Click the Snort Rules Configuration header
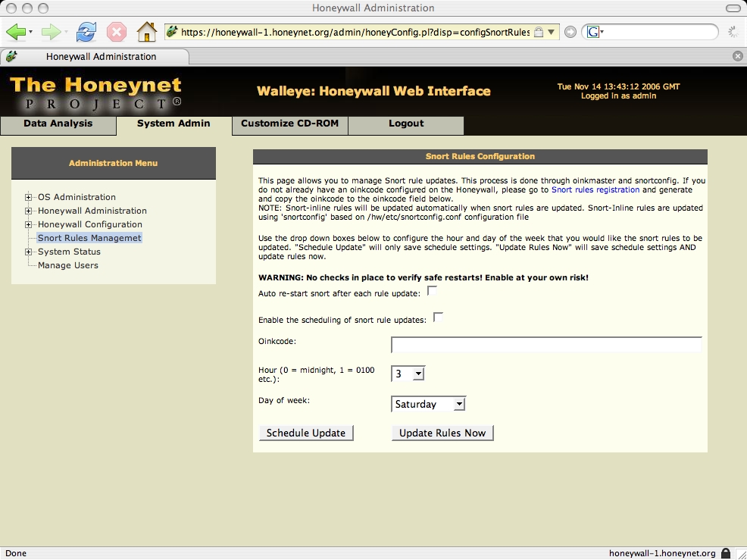The image size is (747, 560). [x=480, y=156]
